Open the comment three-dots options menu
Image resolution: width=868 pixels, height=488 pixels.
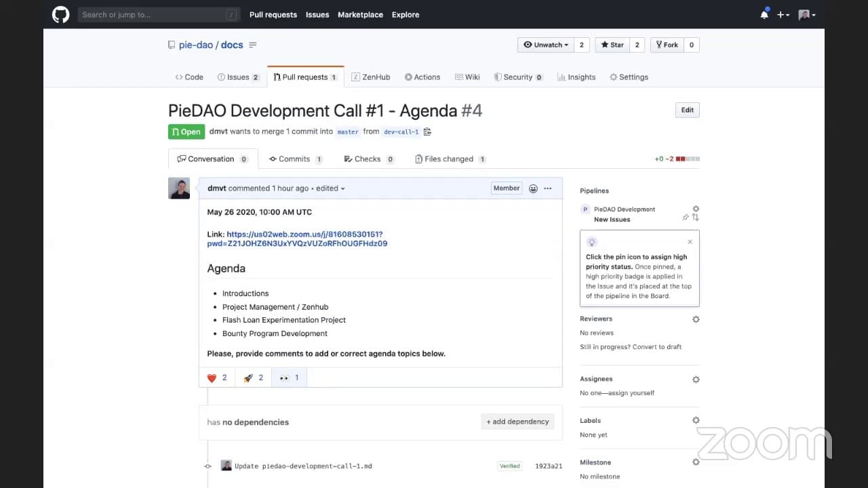pyautogui.click(x=548, y=188)
